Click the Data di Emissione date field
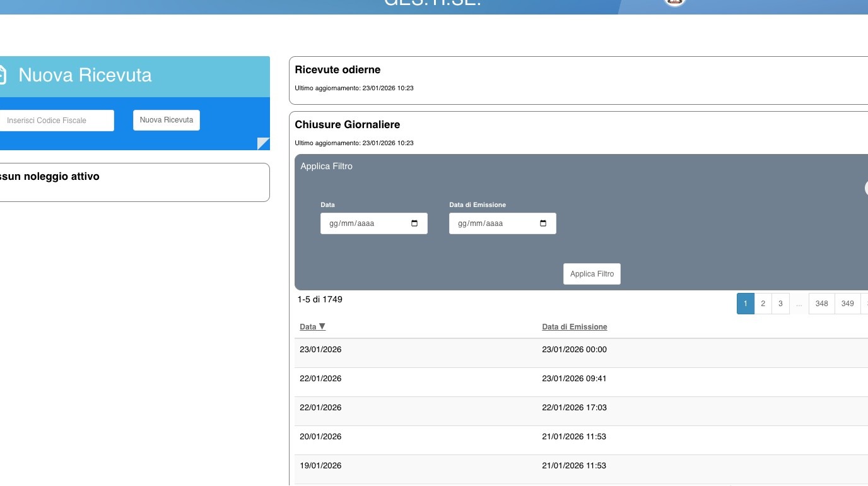This screenshot has width=868, height=486. click(x=495, y=223)
